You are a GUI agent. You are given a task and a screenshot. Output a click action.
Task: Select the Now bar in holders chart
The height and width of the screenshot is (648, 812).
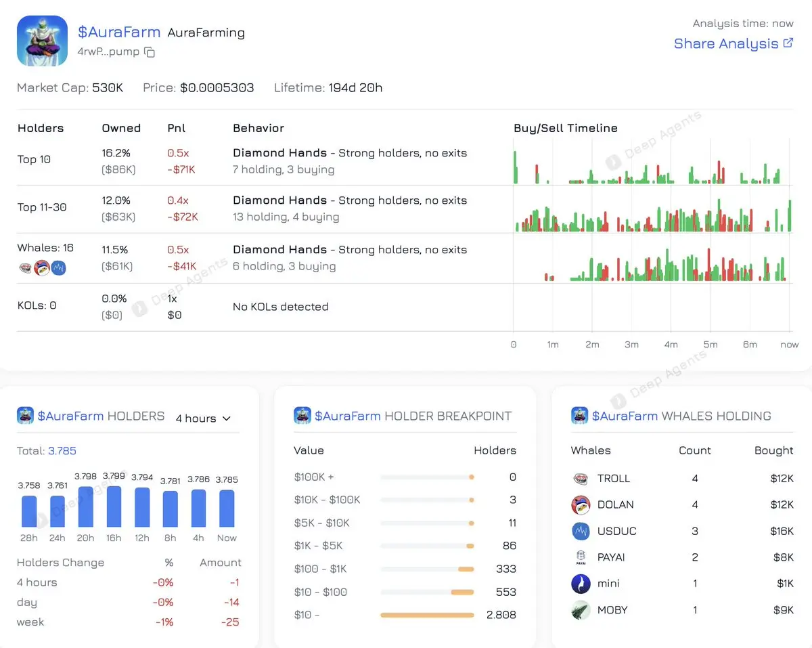pyautogui.click(x=227, y=509)
